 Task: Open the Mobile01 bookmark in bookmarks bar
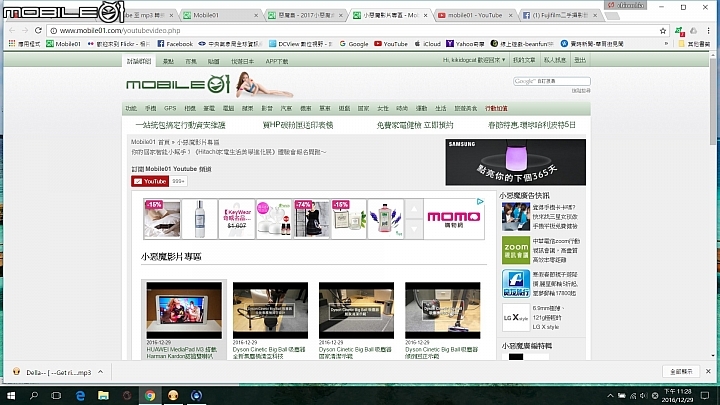click(x=63, y=44)
